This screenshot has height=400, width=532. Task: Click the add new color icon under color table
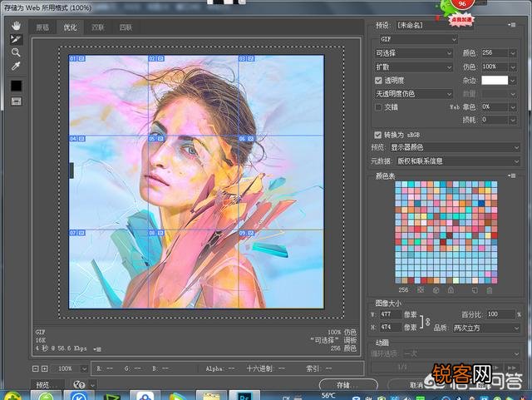pos(475,290)
